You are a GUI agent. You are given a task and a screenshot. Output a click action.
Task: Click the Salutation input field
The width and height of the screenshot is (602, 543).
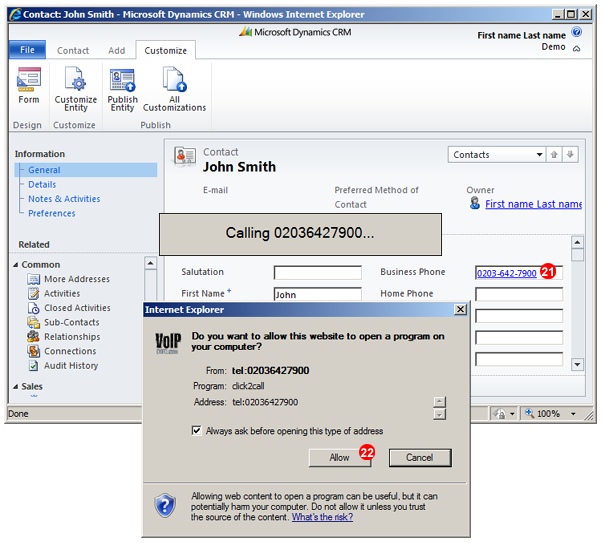click(x=317, y=273)
